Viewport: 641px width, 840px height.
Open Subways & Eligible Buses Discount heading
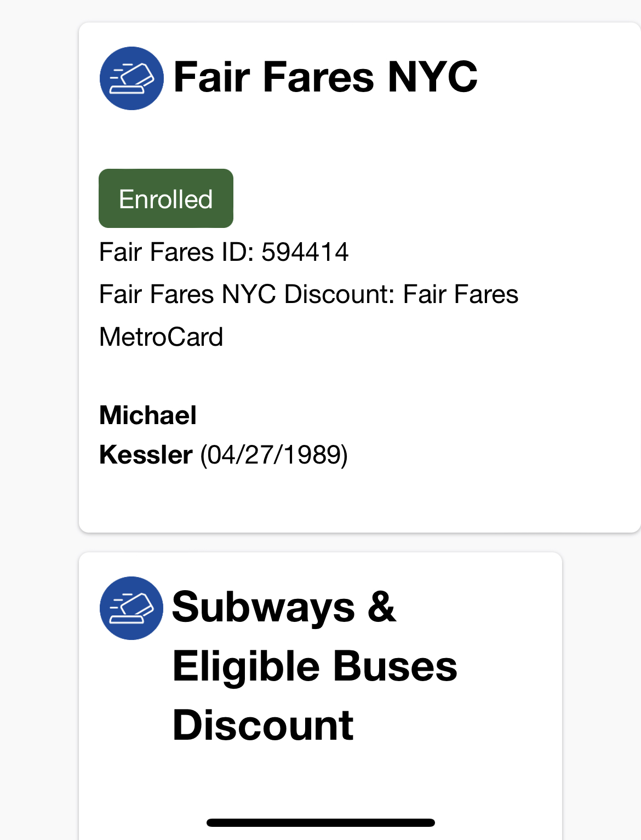(315, 666)
